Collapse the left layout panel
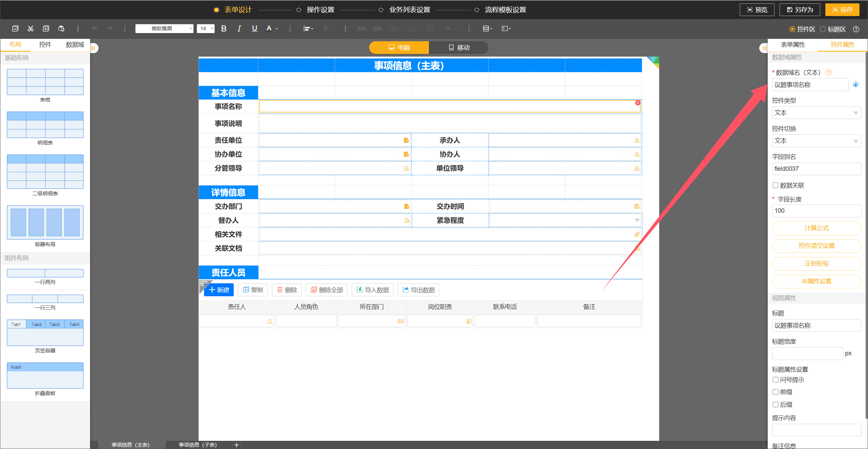 tap(94, 48)
